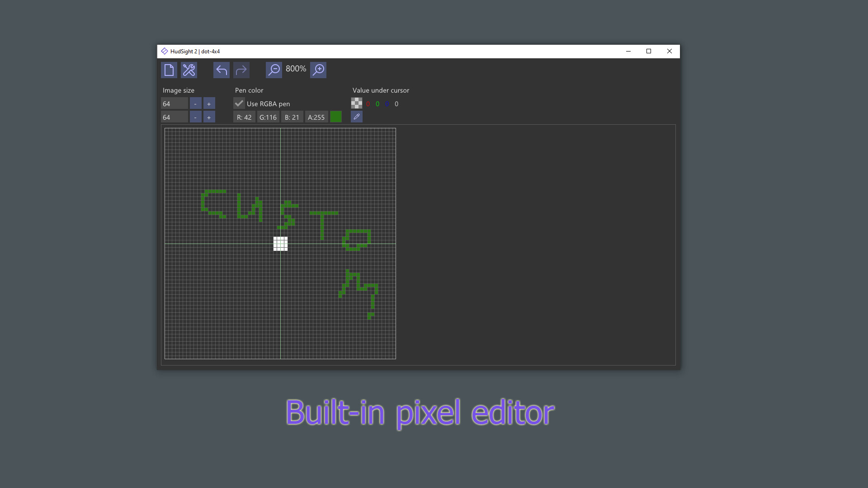
Task: Select the image height field showing 64
Action: click(174, 117)
